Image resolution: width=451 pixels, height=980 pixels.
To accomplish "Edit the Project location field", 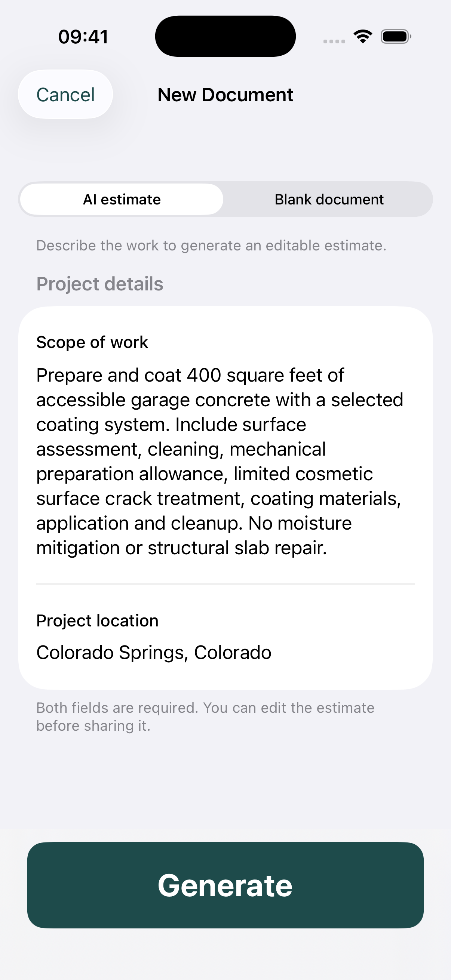I will (x=225, y=652).
